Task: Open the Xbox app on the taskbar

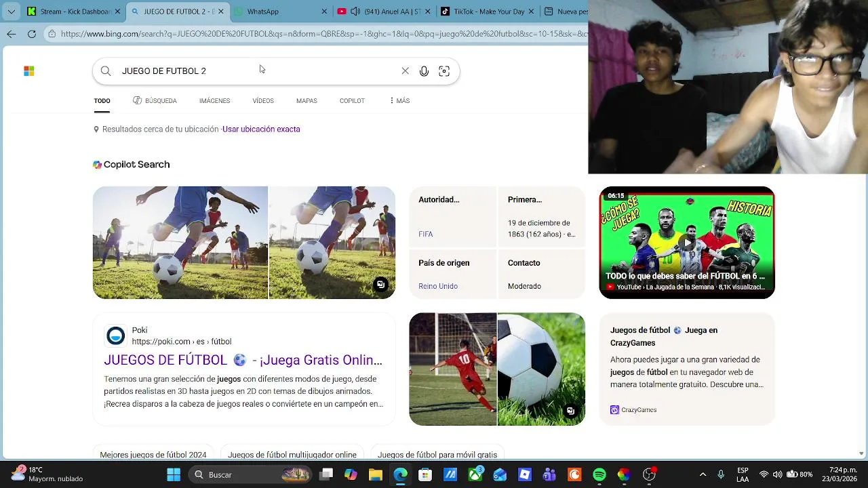Action: pos(475,475)
